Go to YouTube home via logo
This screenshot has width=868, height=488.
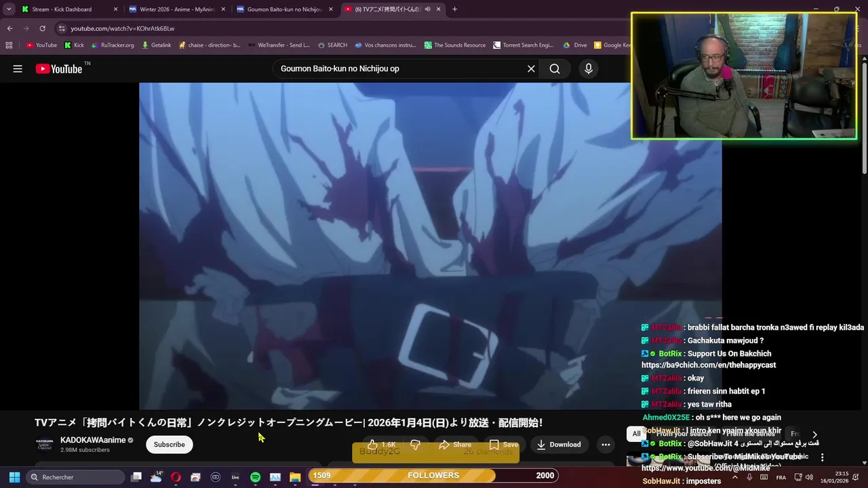tap(58, 68)
